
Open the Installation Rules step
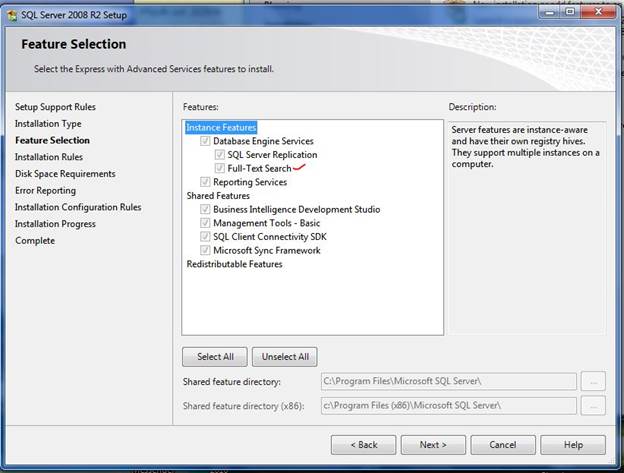[49, 157]
